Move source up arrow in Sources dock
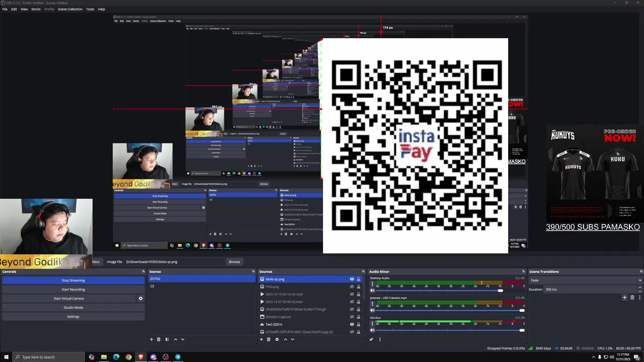Screen dimensions: 644x362 [x=285, y=339]
